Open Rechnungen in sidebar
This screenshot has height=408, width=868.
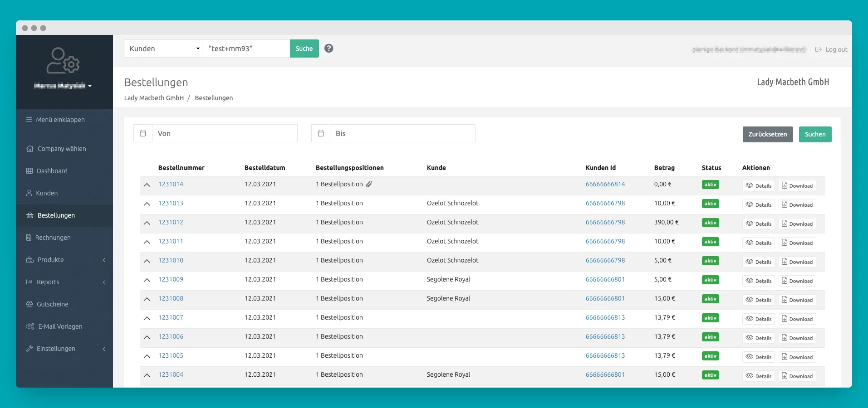(49, 238)
